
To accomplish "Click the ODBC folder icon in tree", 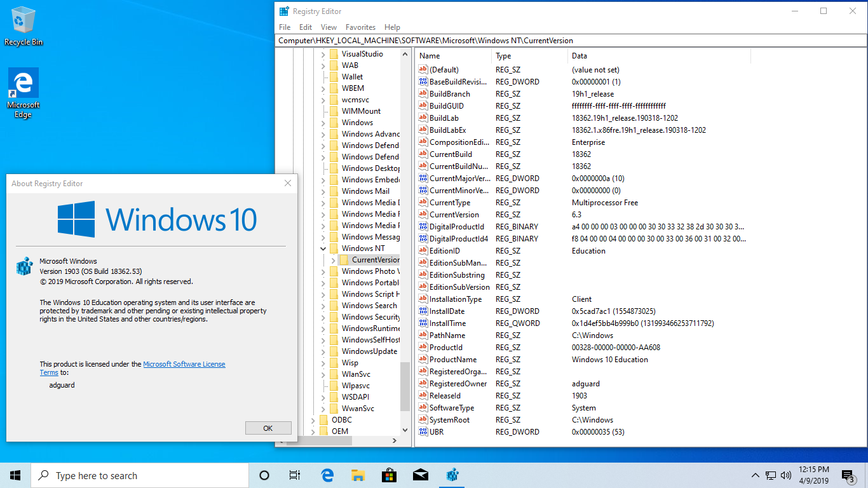I will pyautogui.click(x=323, y=420).
